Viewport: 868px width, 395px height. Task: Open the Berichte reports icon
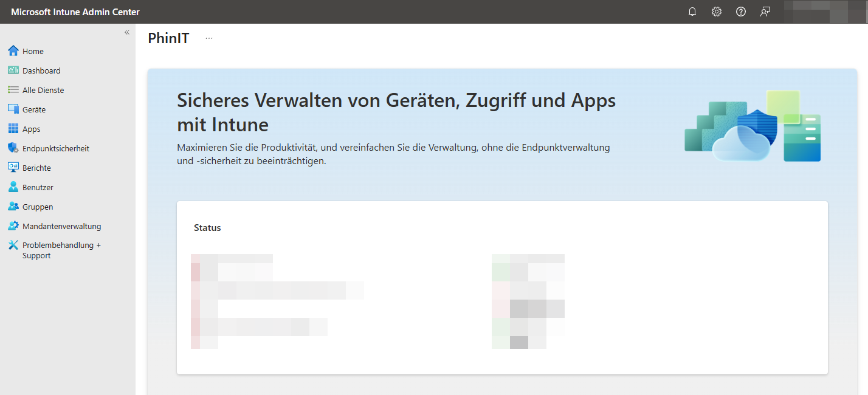[x=13, y=168]
